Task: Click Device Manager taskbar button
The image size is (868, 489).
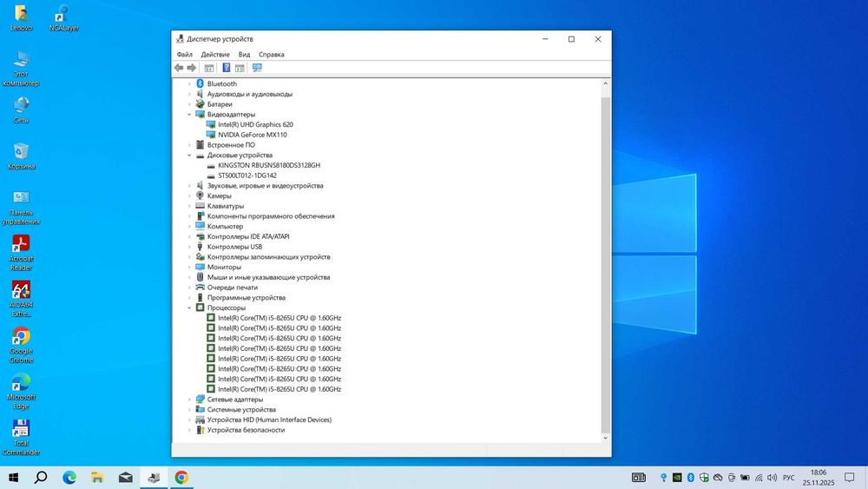Action: click(154, 477)
